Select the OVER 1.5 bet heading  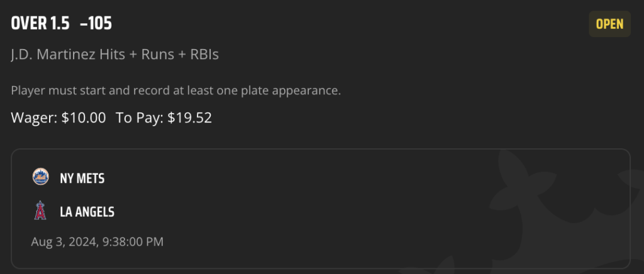click(40, 24)
